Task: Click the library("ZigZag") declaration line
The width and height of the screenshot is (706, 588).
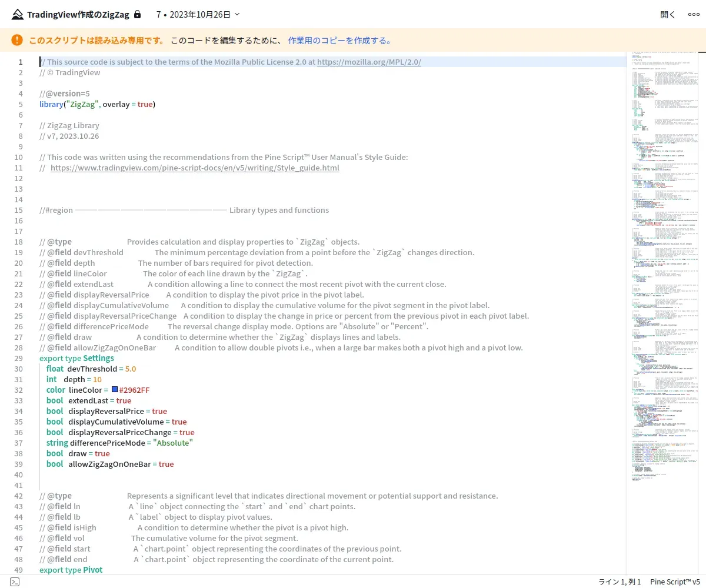Action: pos(98,104)
